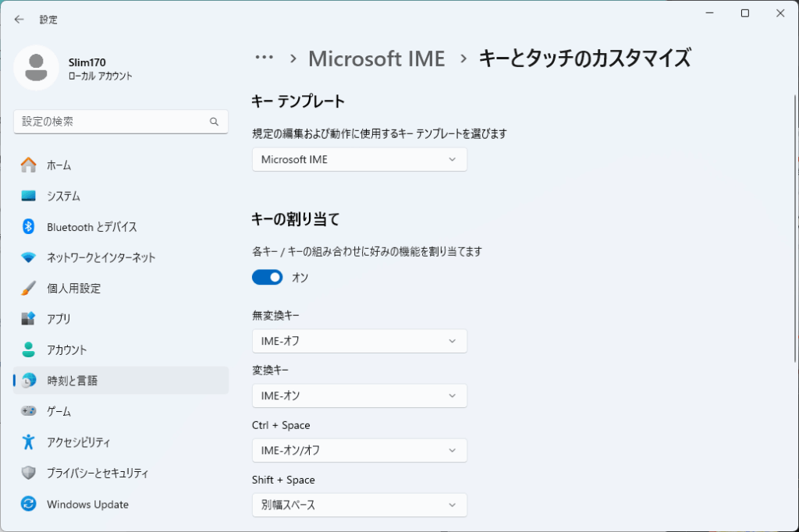The width and height of the screenshot is (799, 532).
Task: Click the プライバシーとセキュリティ shield icon
Action: 29,473
